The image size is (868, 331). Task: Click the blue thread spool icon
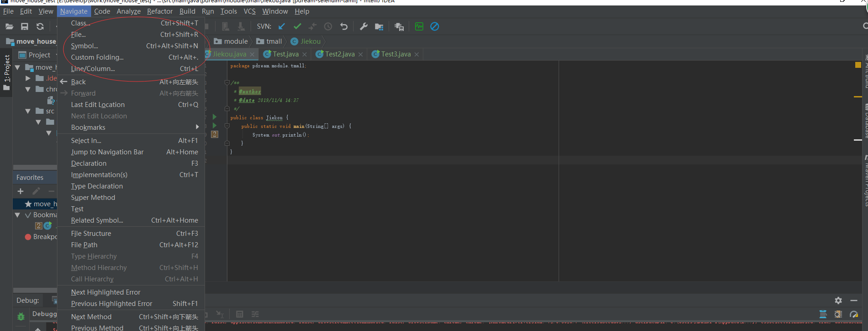coord(823,314)
